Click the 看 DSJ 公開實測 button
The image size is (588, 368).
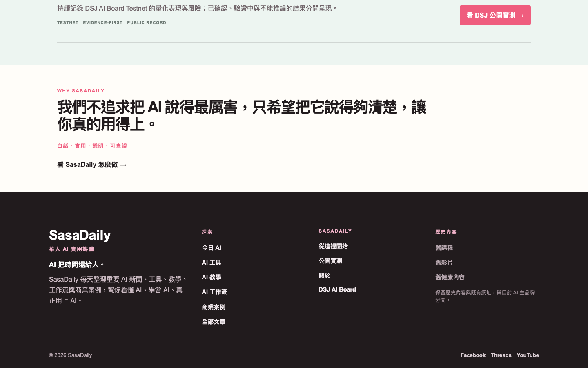495,15
